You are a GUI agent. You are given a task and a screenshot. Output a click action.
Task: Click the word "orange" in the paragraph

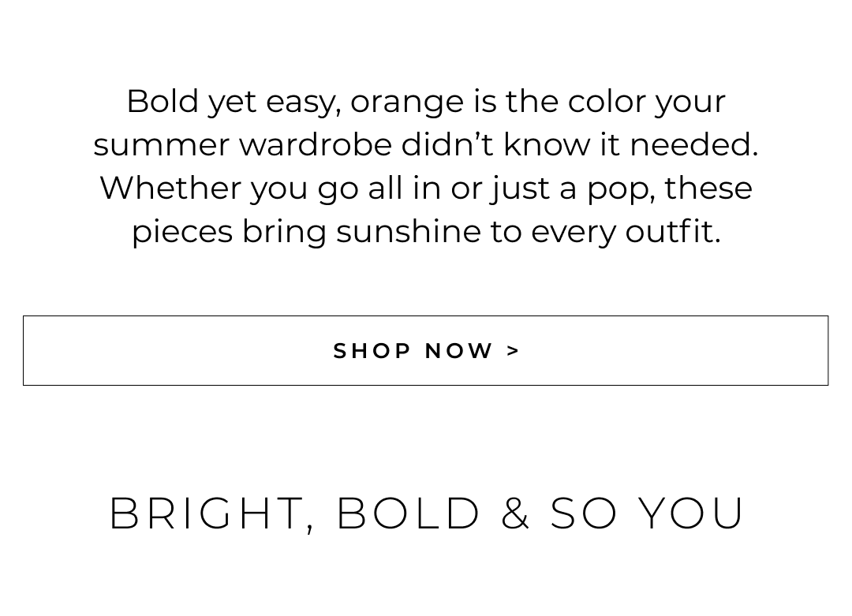[x=407, y=103]
